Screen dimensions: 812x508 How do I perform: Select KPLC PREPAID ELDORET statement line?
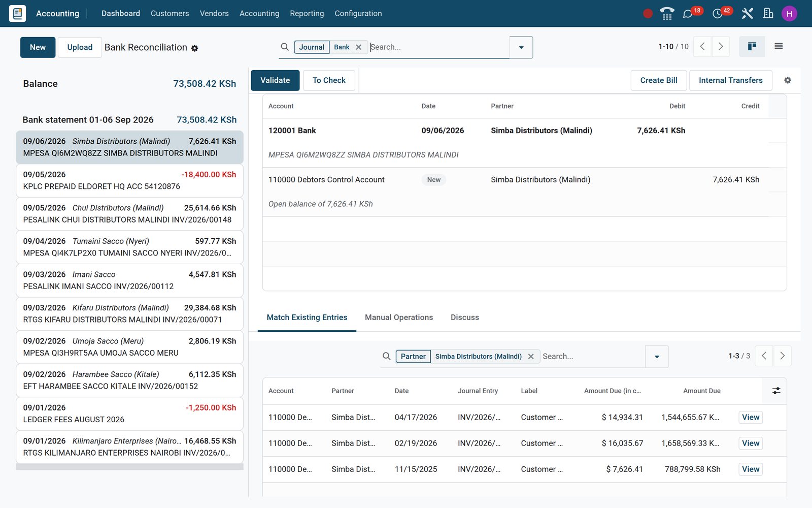pyautogui.click(x=129, y=180)
